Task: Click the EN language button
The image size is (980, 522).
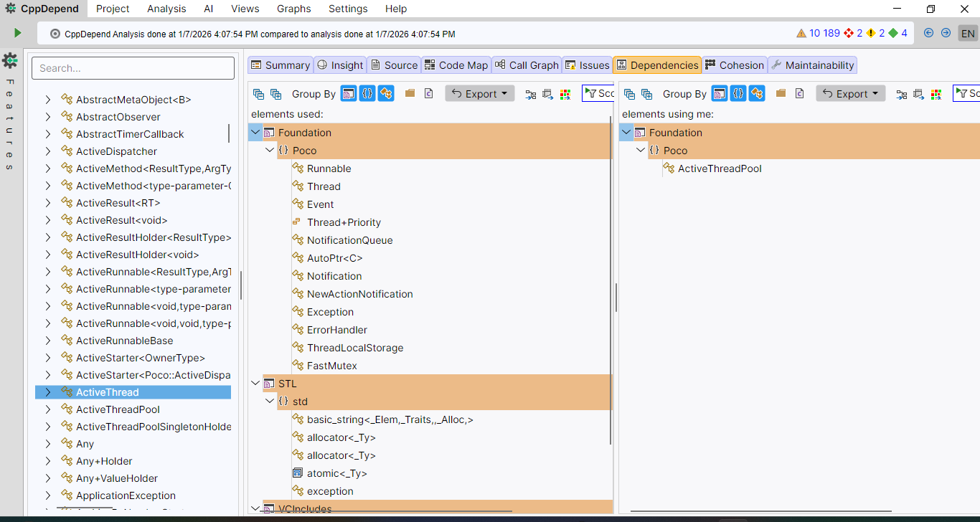Action: click(x=968, y=34)
